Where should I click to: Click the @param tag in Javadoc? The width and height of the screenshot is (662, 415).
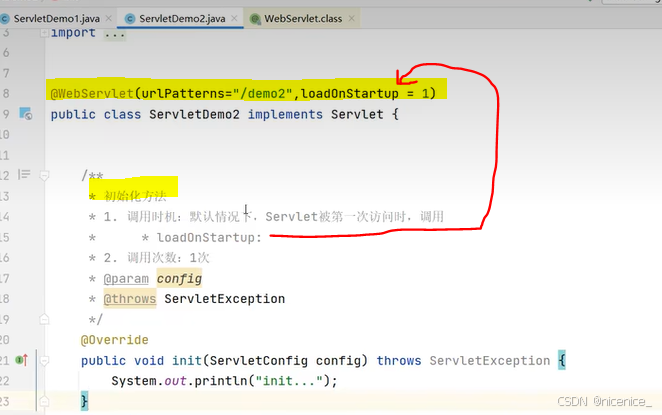coord(126,279)
